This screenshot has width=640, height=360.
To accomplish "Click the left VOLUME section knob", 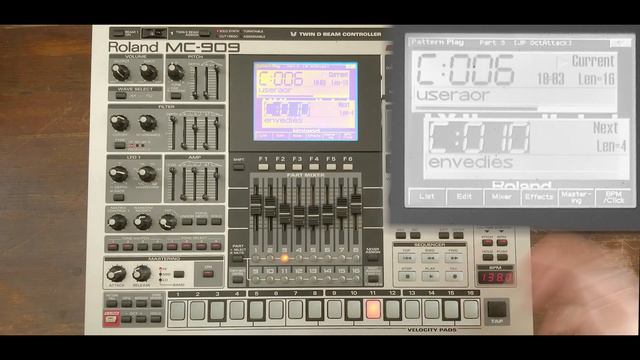I will 121,72.
